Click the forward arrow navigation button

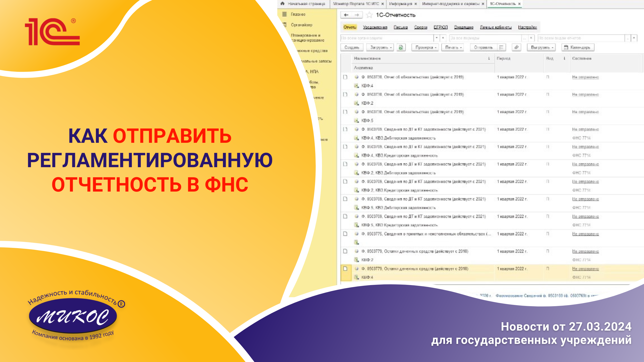click(357, 15)
